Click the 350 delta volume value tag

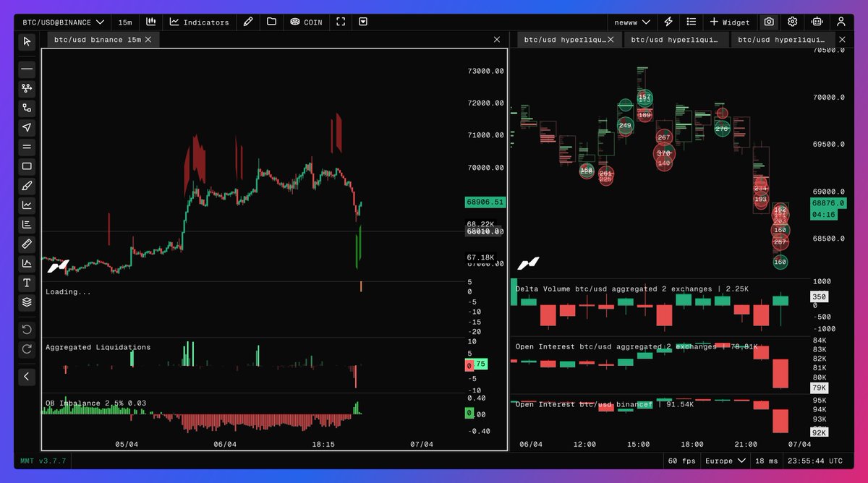click(819, 296)
